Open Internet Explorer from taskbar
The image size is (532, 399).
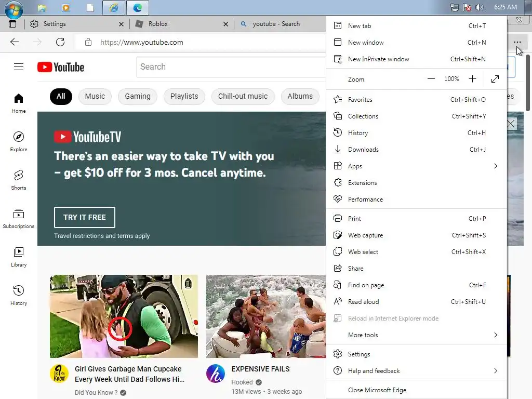(x=114, y=7)
